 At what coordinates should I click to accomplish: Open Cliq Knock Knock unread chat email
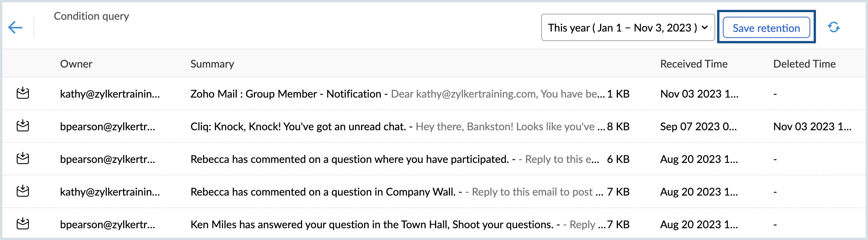coord(298,126)
